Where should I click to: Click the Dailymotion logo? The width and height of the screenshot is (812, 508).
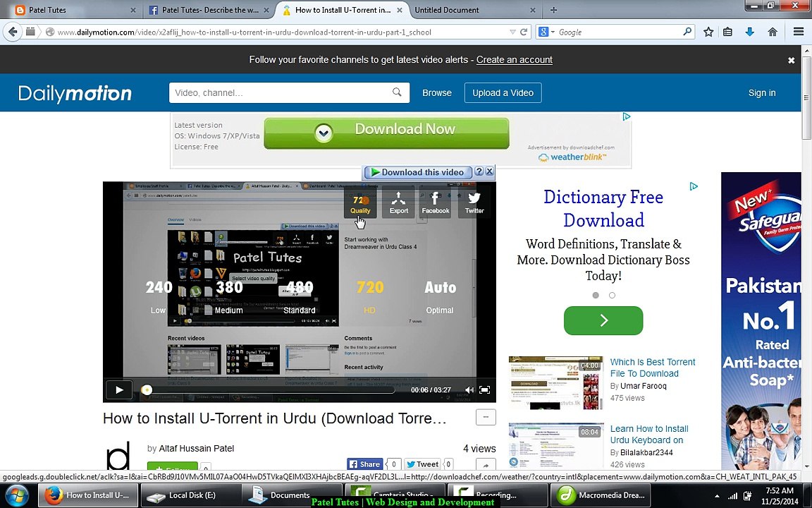75,93
